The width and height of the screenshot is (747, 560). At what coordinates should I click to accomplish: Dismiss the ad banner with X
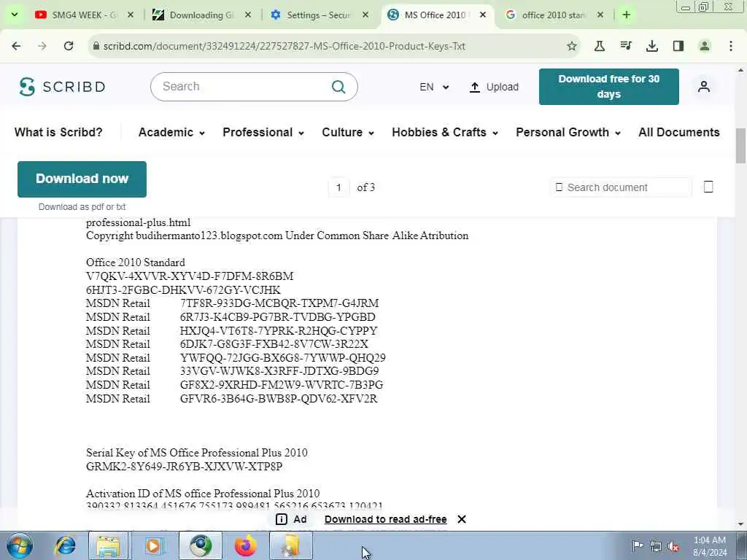462,519
